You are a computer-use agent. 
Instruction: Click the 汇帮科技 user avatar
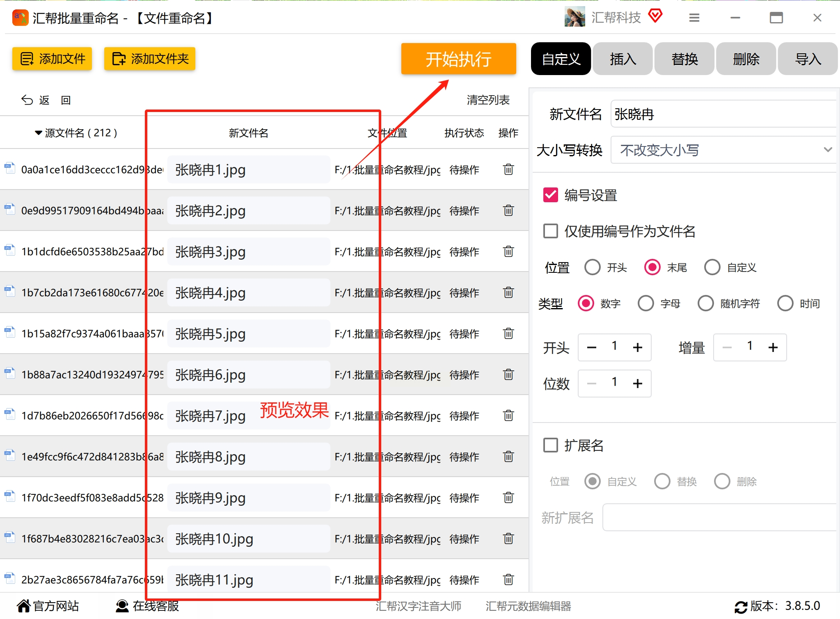(x=574, y=17)
